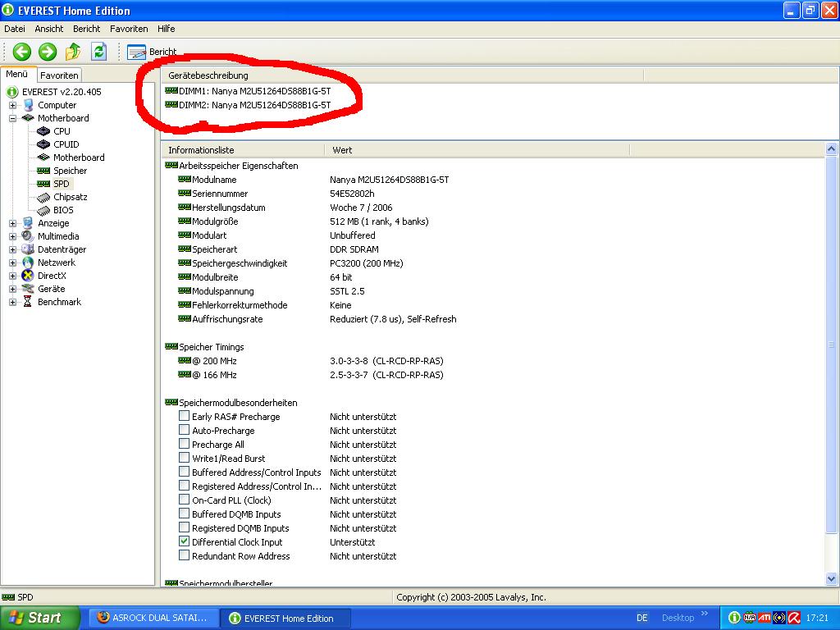Click the Informationsliste column header
Viewport: 840px width, 630px height.
pyautogui.click(x=243, y=150)
